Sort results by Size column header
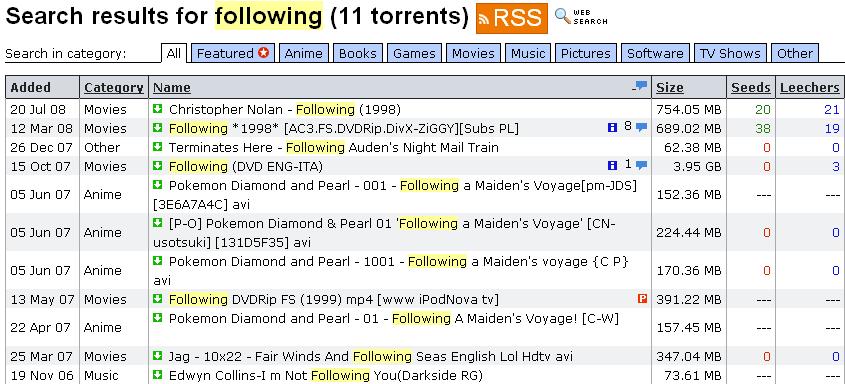The height and width of the screenshot is (384, 845). pyautogui.click(x=669, y=88)
